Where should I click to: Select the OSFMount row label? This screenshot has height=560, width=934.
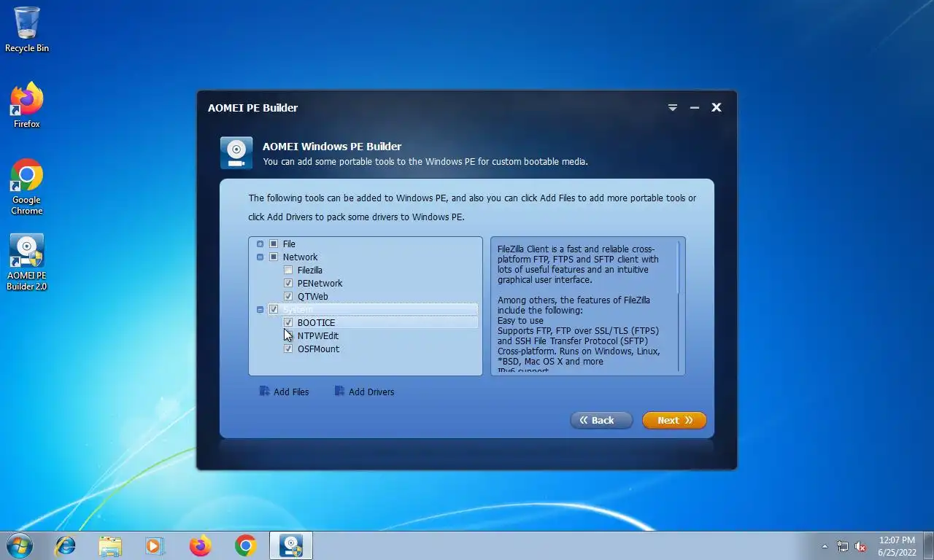318,349
